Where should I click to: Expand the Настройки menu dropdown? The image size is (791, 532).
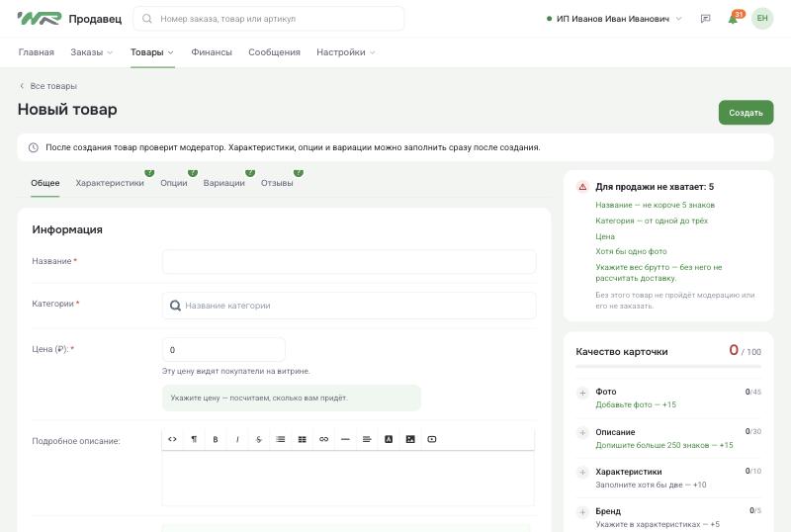point(345,52)
